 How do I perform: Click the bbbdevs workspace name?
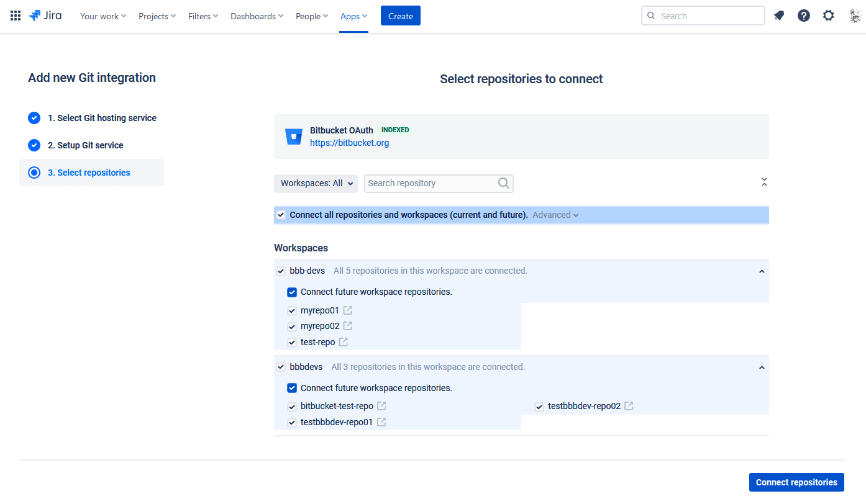click(x=306, y=367)
